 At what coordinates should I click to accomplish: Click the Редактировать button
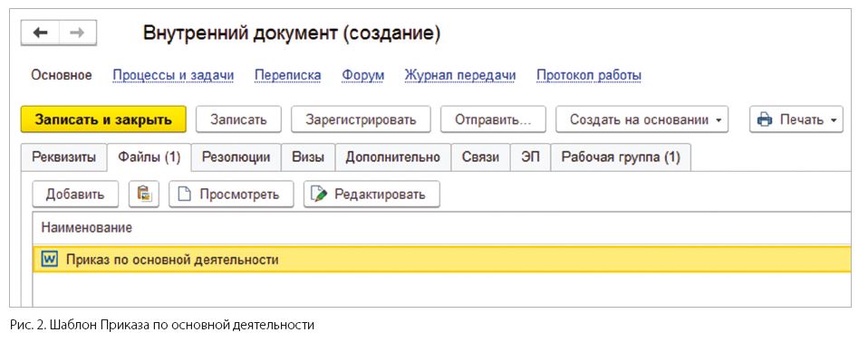(372, 194)
